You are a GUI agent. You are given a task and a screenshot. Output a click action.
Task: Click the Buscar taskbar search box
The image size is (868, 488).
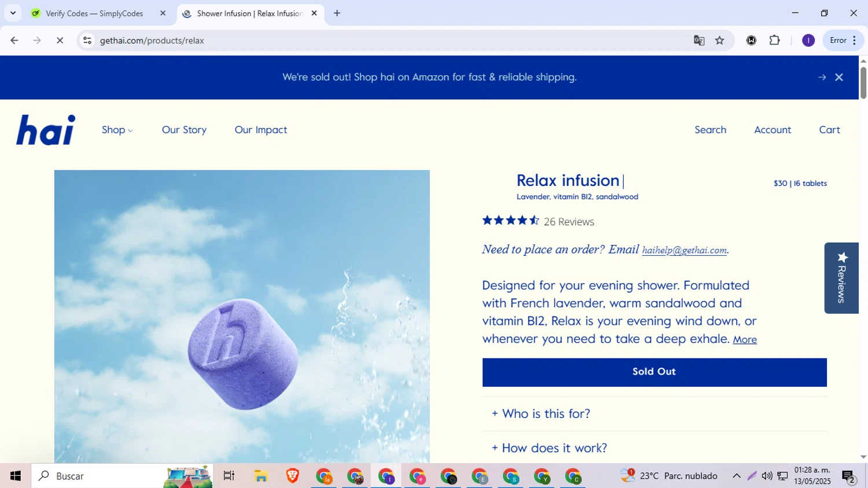click(x=122, y=476)
